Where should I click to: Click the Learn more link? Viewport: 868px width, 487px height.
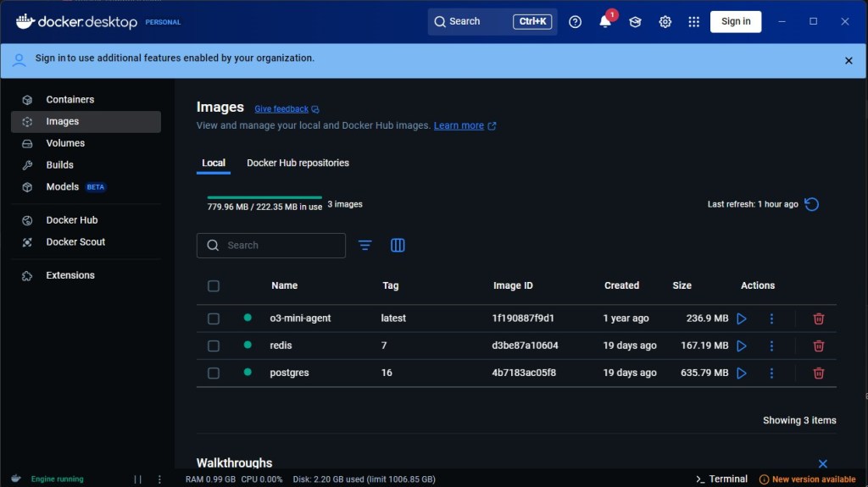pos(459,125)
